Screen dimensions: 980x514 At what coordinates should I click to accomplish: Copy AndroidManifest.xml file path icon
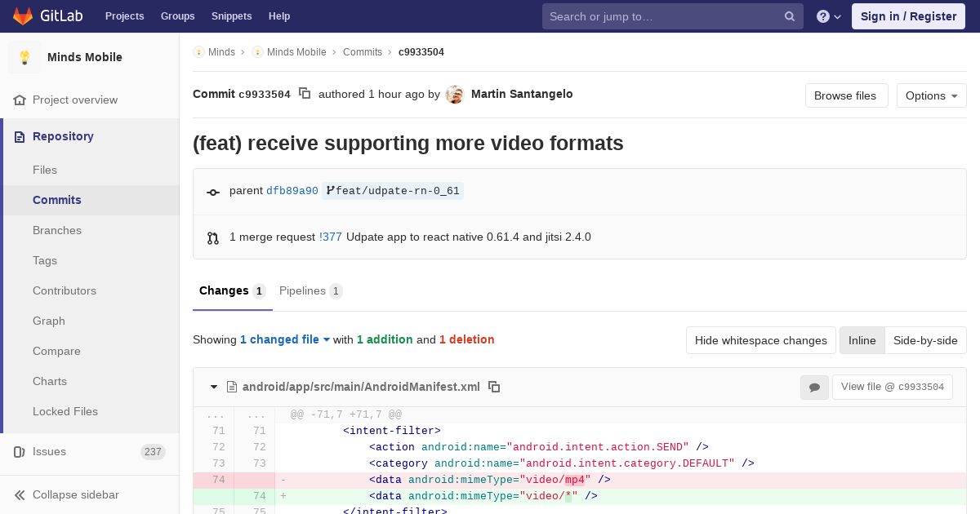pos(494,387)
